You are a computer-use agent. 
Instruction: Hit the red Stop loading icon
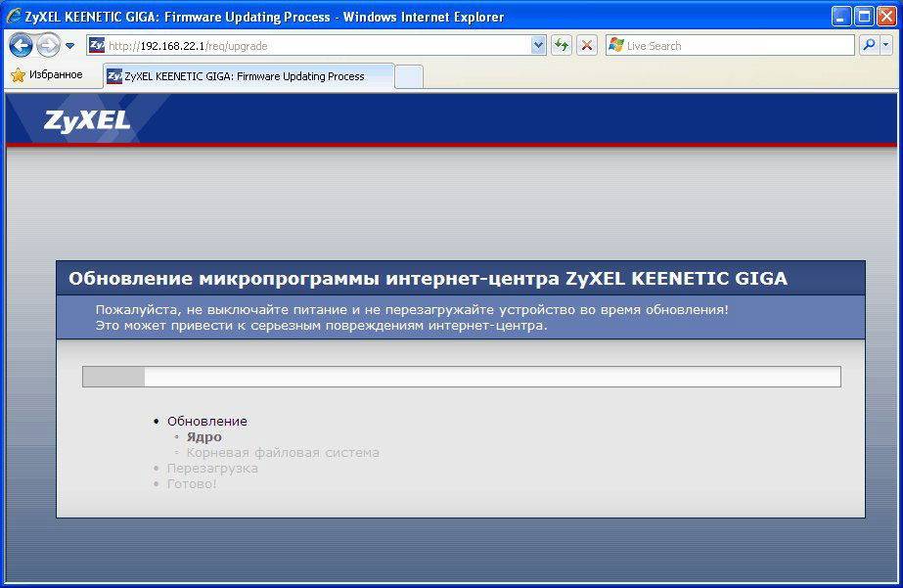tap(587, 46)
